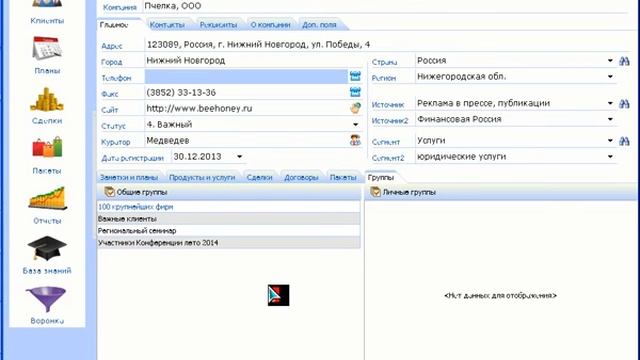Click the Куратор person selection icon

click(356, 140)
